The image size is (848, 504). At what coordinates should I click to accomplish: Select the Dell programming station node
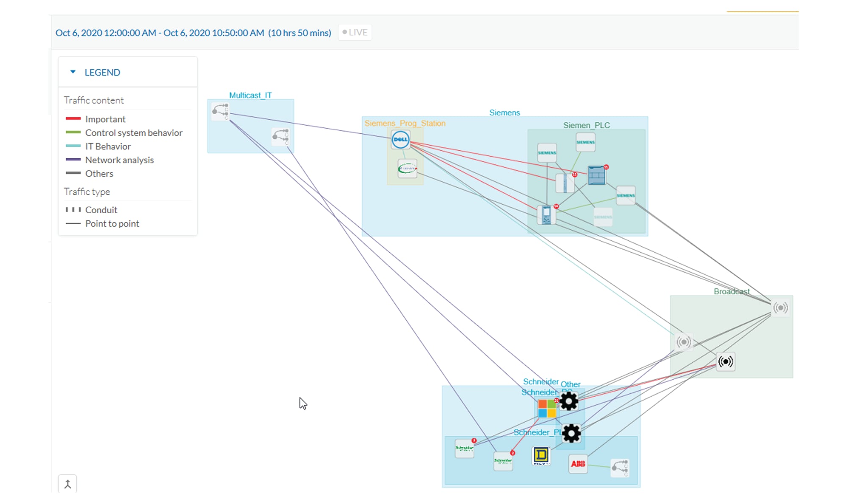tap(400, 139)
